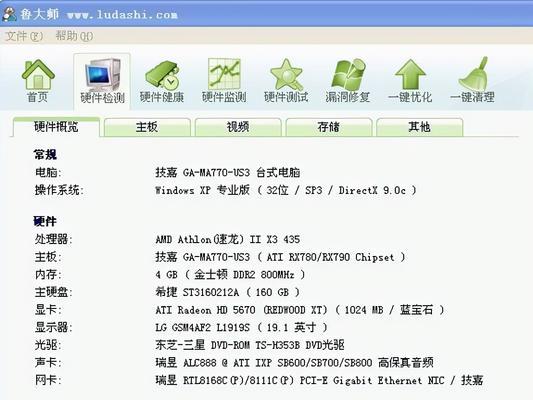533x400 pixels.
Task: Click the AMD Athlon II X3 435 processor text
Action: tap(228, 239)
